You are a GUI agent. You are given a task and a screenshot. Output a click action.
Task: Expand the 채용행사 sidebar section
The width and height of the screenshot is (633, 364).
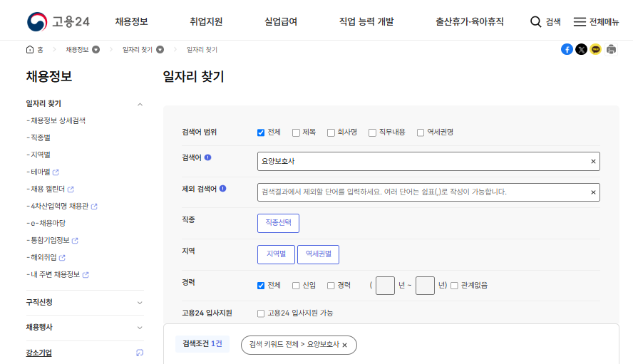140,328
